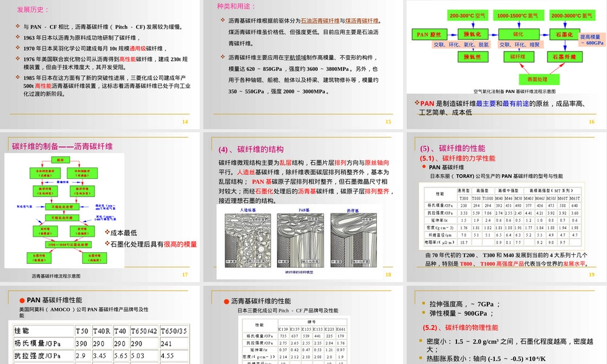Click the caption 沥青基碳纤维流程示意图
Viewport: 607px width, 364px height.
point(56,276)
